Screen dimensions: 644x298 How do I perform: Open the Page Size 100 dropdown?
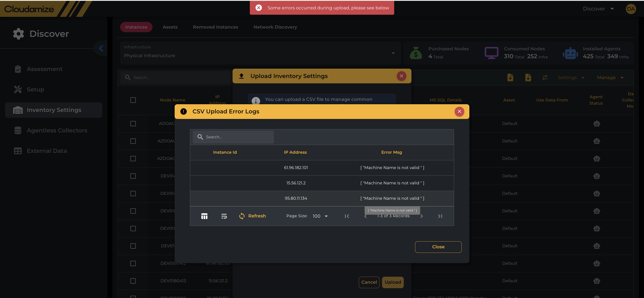click(320, 216)
